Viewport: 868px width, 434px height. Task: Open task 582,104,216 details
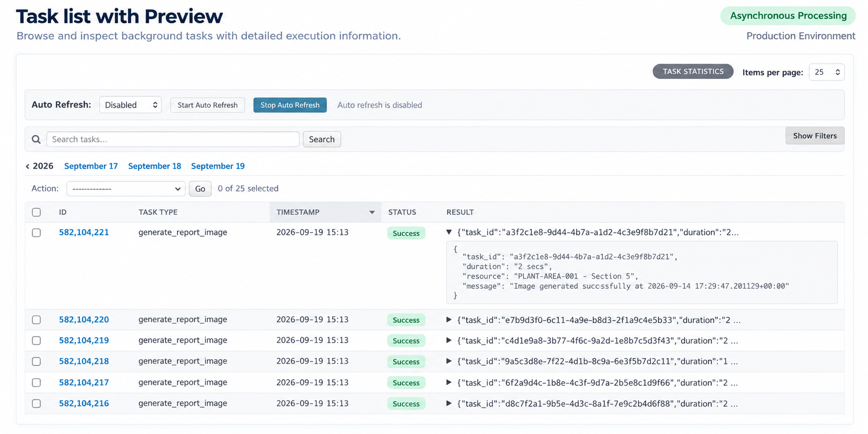84,403
